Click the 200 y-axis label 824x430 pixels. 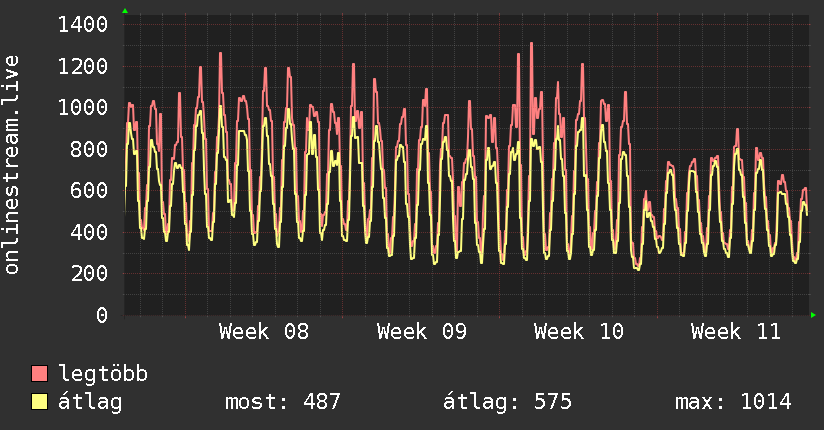(x=89, y=273)
